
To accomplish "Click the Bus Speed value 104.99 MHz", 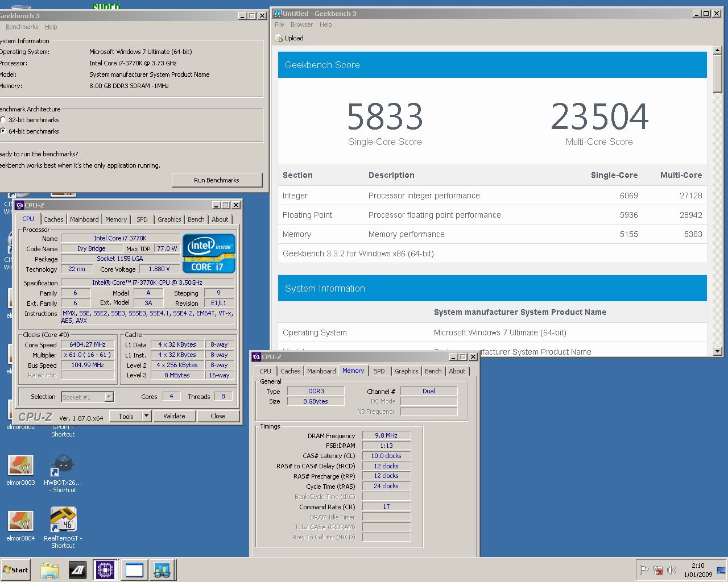I will [x=88, y=365].
